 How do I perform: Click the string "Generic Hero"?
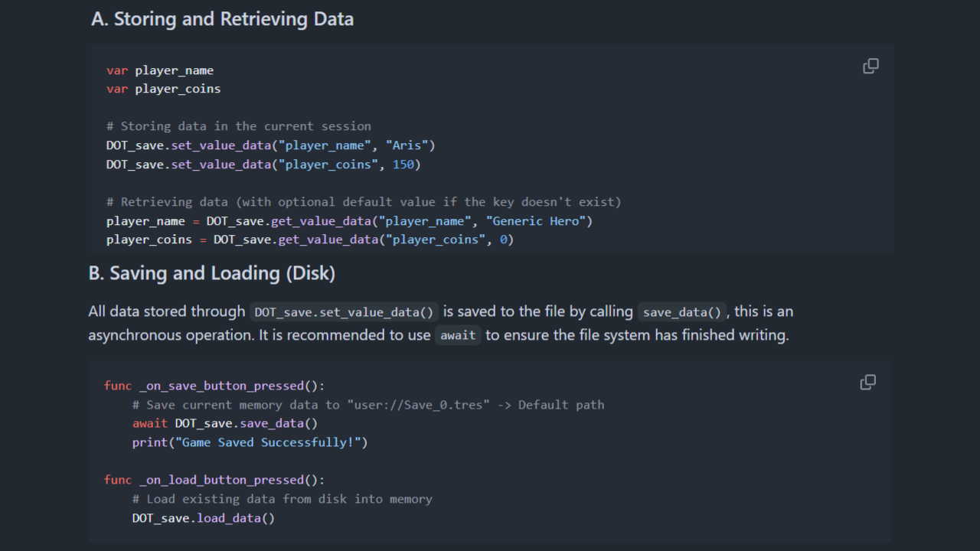535,221
